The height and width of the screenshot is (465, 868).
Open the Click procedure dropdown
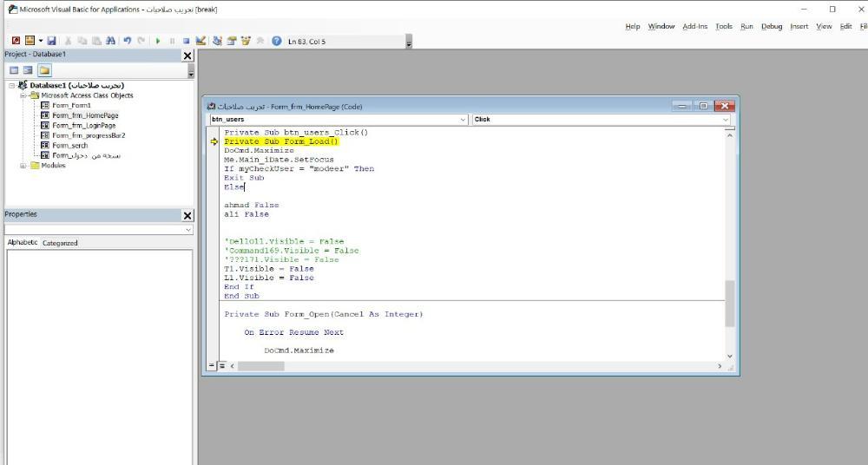point(725,119)
